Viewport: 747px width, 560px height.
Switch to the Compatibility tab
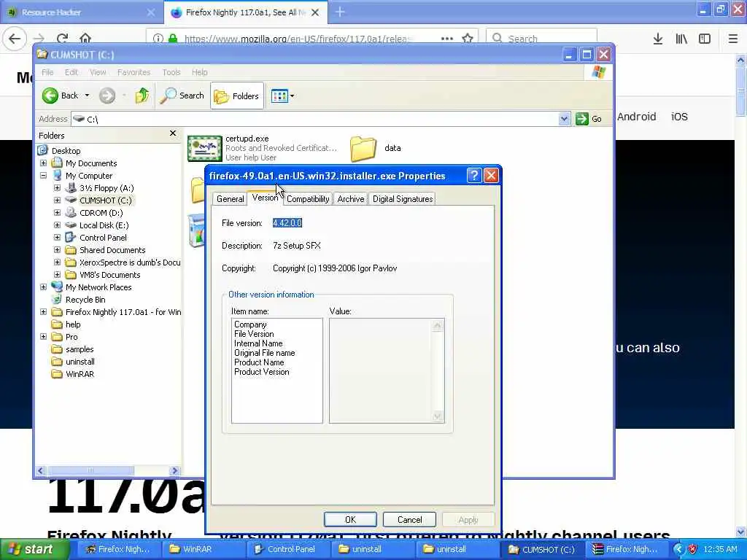click(x=308, y=199)
